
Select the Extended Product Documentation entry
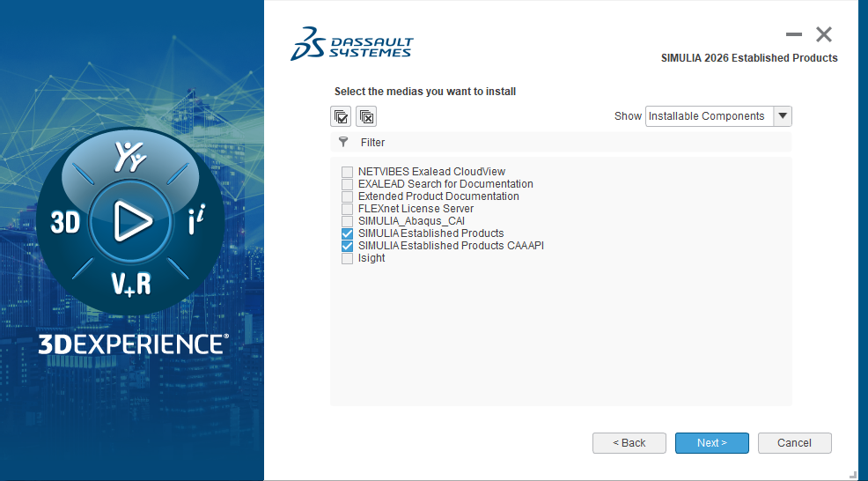coord(438,196)
